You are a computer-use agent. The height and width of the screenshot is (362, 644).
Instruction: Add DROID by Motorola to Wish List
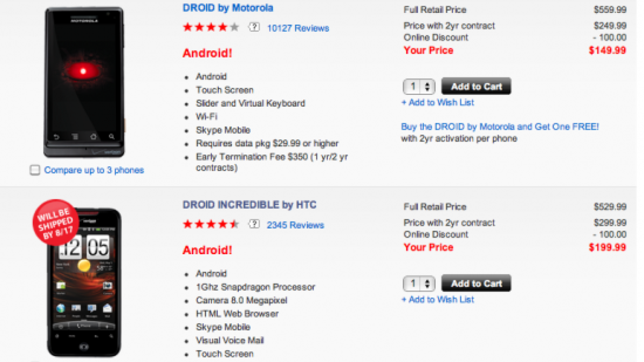437,102
